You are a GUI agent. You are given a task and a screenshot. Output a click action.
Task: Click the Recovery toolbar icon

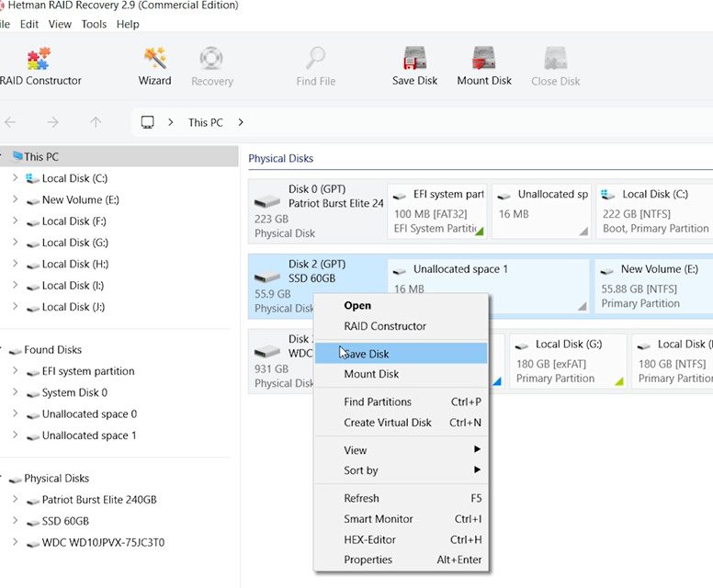(211, 59)
